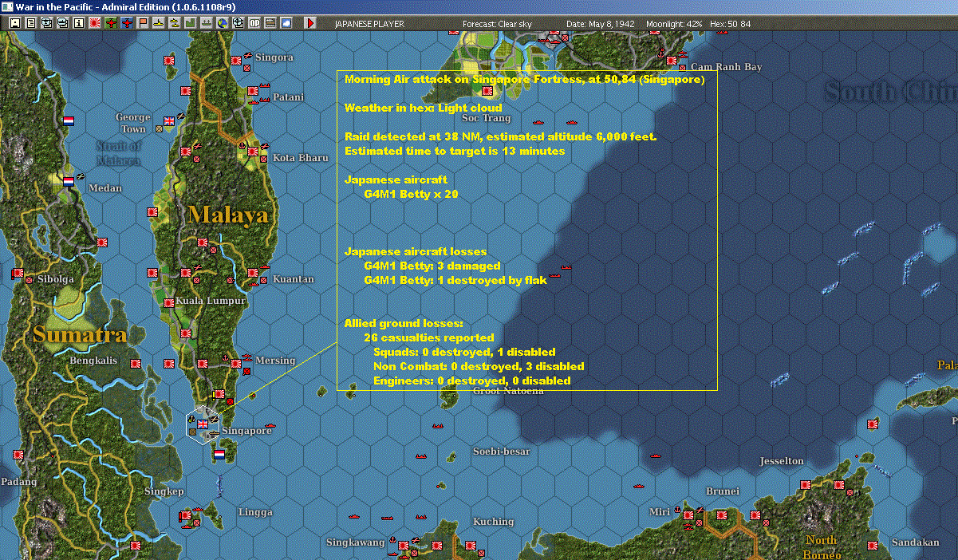Click 'Estimated time to target is 13 minutes'

tap(455, 151)
